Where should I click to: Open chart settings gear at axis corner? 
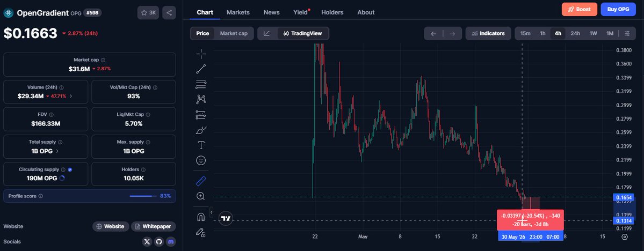pos(625,237)
